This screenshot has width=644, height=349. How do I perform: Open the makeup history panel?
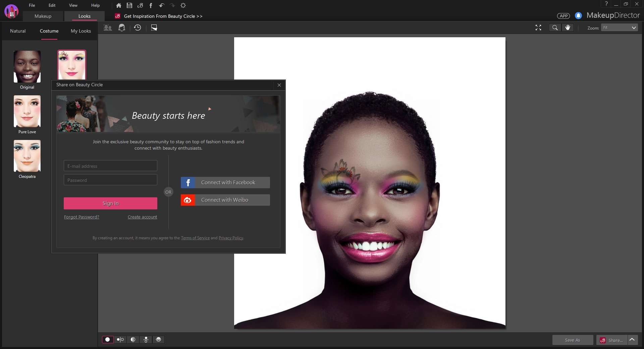pyautogui.click(x=138, y=28)
